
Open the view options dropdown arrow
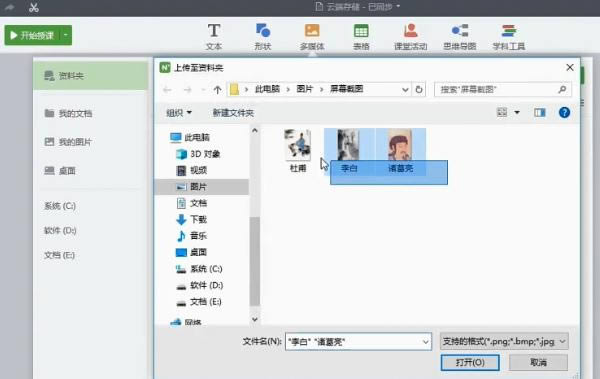click(x=517, y=113)
